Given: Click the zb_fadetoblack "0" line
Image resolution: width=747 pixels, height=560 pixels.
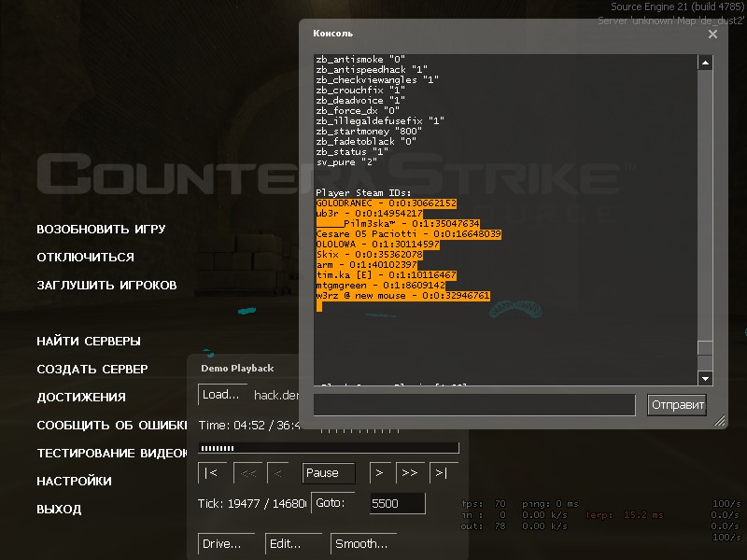Looking at the screenshot, I should [x=366, y=142].
